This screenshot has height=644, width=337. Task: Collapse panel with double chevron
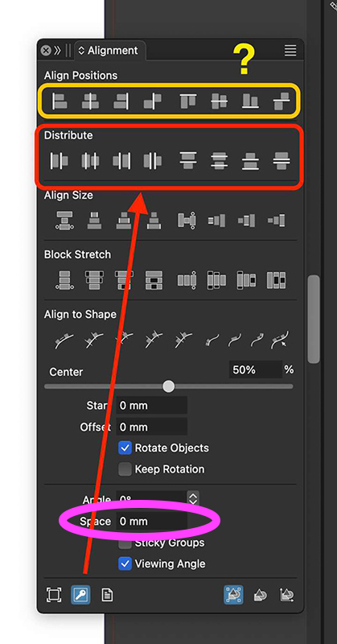(x=57, y=51)
